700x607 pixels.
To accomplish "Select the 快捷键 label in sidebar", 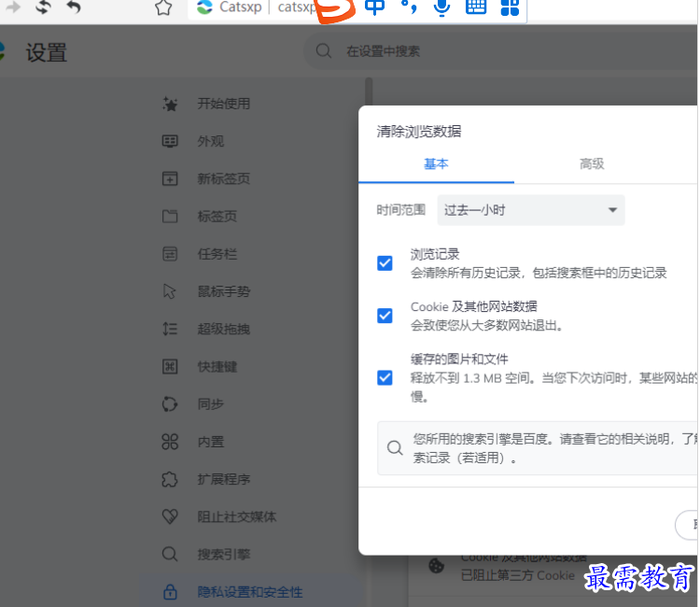I will tap(217, 367).
